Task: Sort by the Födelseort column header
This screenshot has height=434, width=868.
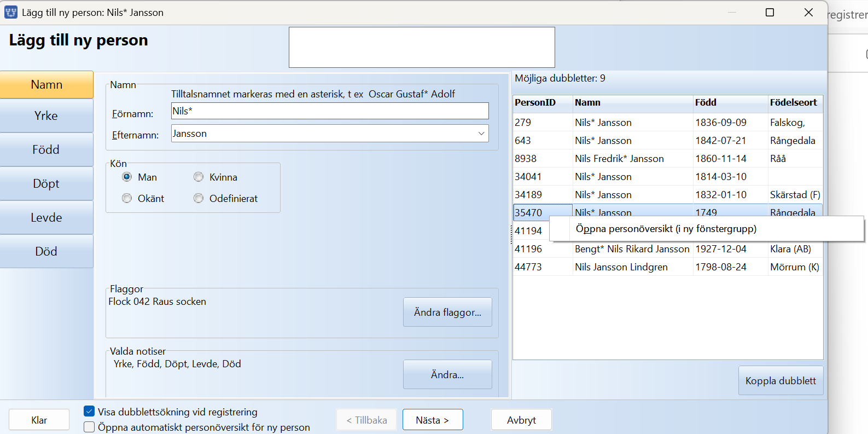Action: click(x=795, y=103)
